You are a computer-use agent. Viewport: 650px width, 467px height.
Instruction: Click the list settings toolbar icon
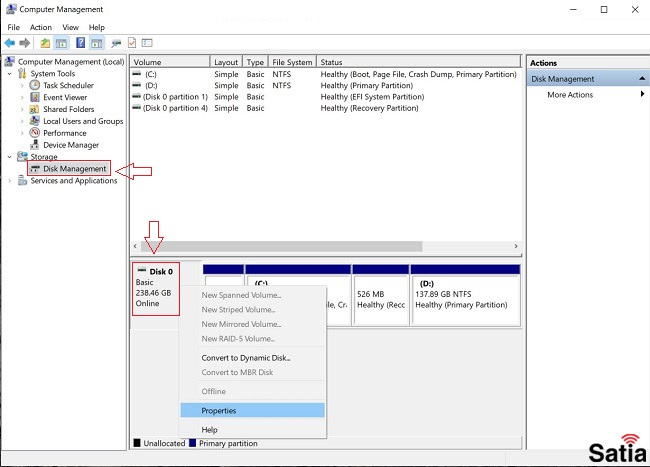tap(147, 43)
